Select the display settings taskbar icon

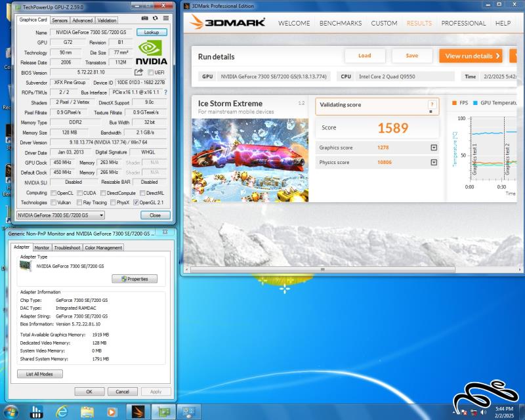(x=189, y=412)
